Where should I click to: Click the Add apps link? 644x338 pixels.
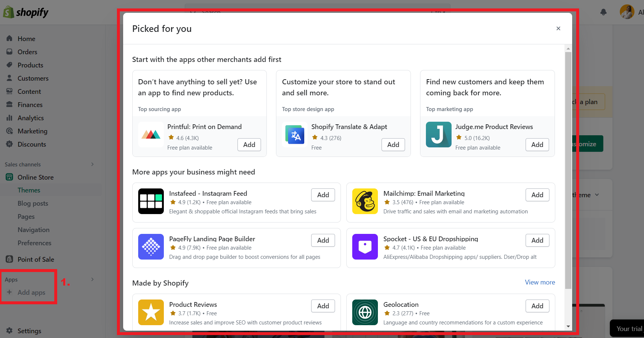click(32, 293)
